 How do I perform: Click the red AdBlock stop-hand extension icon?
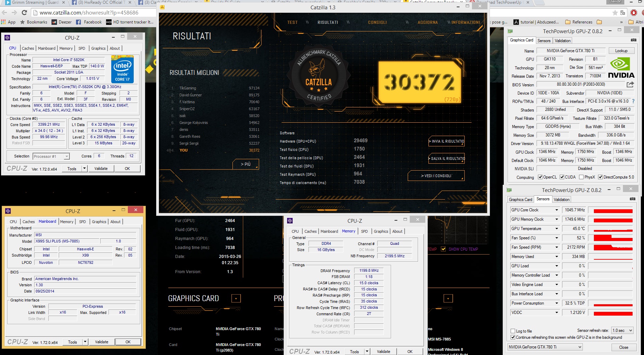tap(634, 13)
